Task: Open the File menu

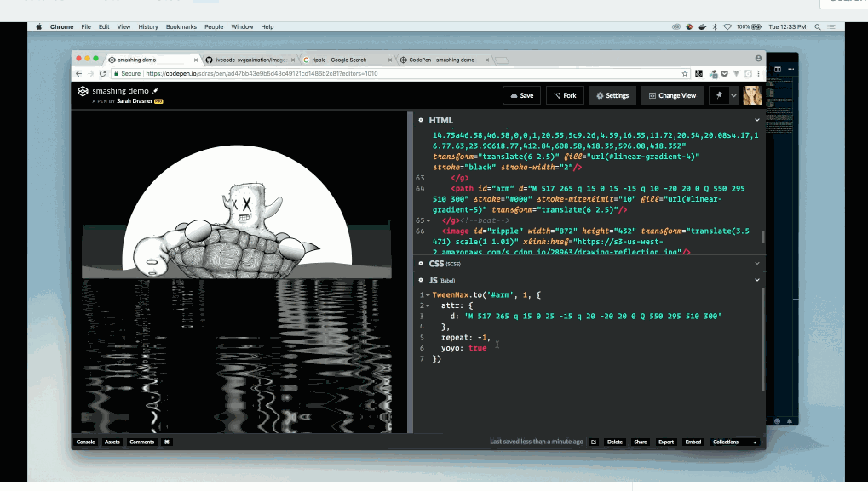Action: 86,26
